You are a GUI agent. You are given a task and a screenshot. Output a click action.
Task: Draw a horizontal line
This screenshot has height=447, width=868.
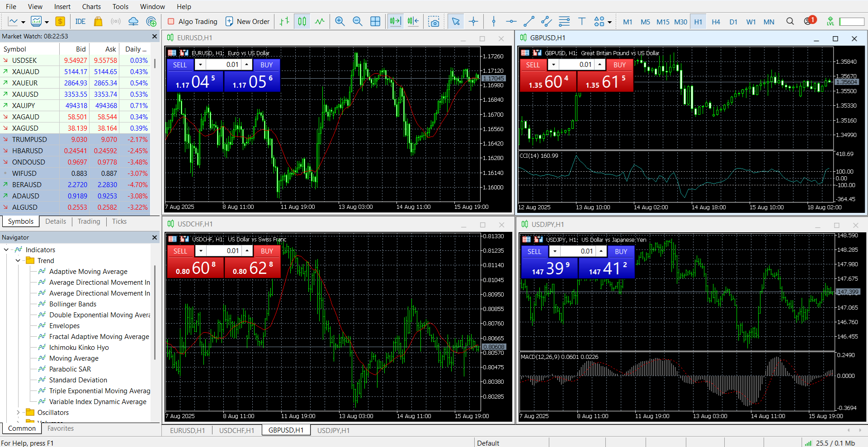point(511,21)
